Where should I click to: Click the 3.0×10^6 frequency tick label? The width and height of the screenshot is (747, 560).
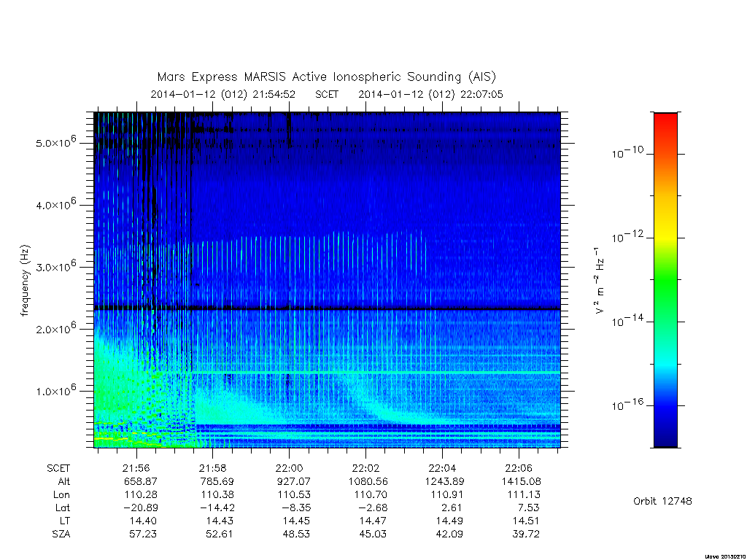pos(55,265)
